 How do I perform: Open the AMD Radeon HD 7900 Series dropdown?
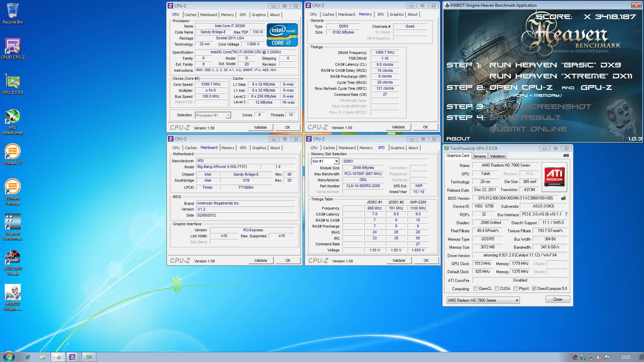(483, 300)
